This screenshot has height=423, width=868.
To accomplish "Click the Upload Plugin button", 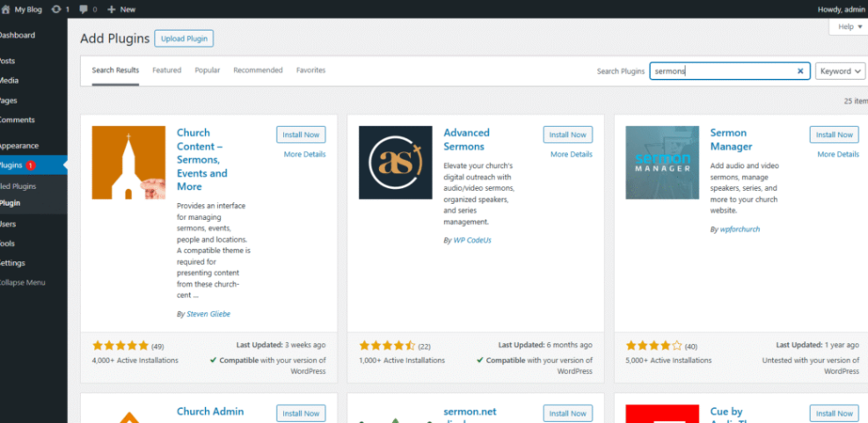I will pos(184,39).
